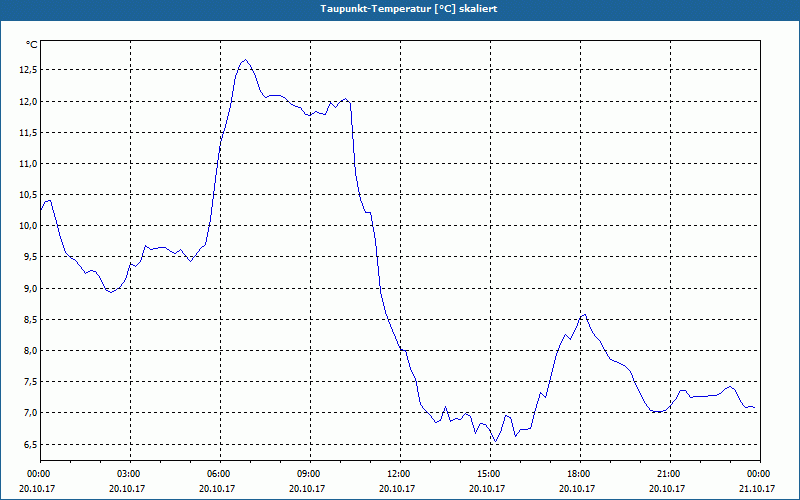This screenshot has width=800, height=500.
Task: Click the 03:00 time label
Action: [131, 474]
